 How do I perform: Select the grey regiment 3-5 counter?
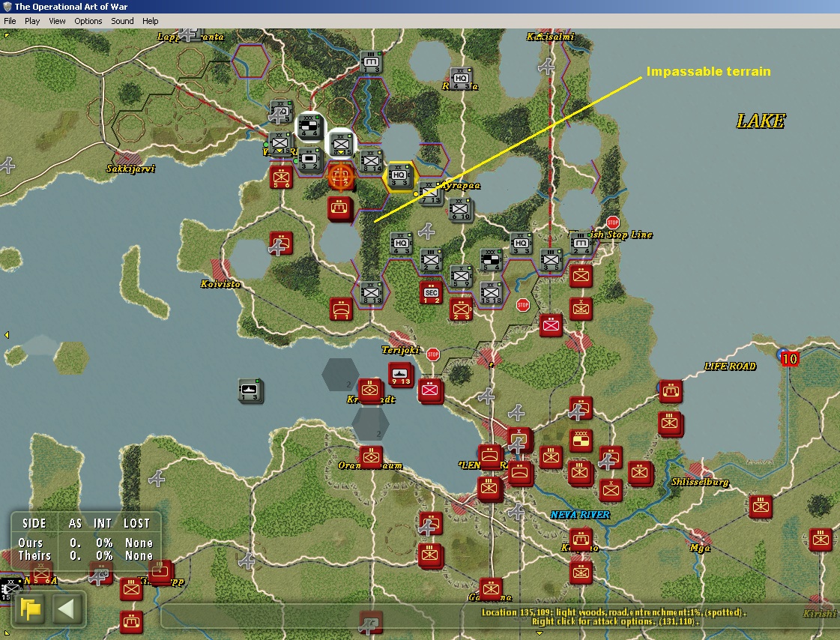551,260
